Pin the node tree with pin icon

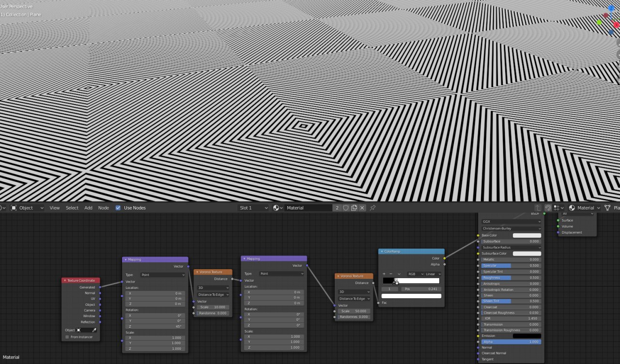pyautogui.click(x=372, y=208)
